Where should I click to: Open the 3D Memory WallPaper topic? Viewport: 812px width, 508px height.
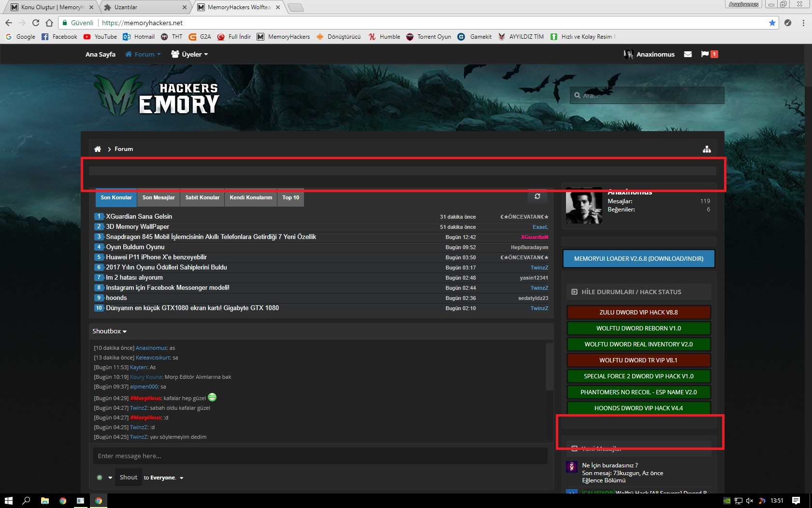(x=138, y=227)
